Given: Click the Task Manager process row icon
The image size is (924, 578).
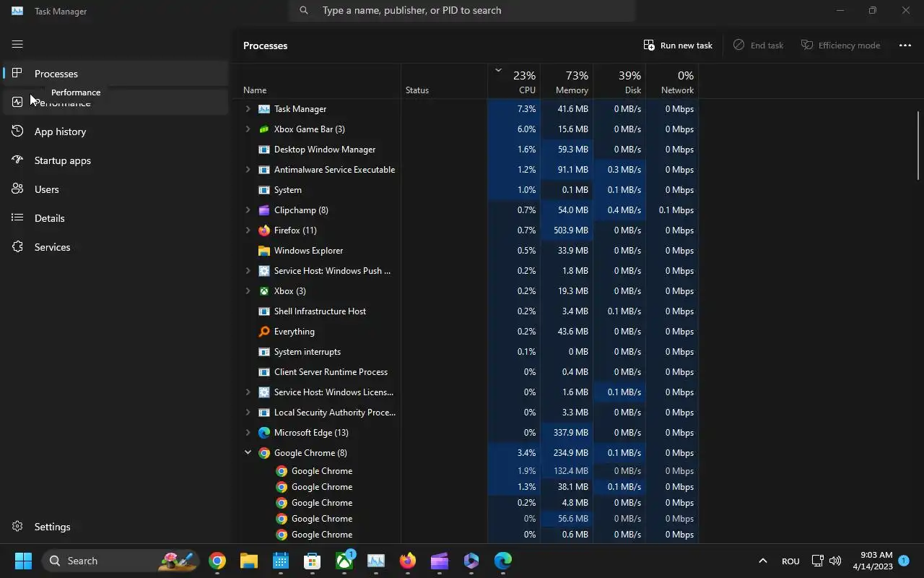Looking at the screenshot, I should tap(264, 109).
